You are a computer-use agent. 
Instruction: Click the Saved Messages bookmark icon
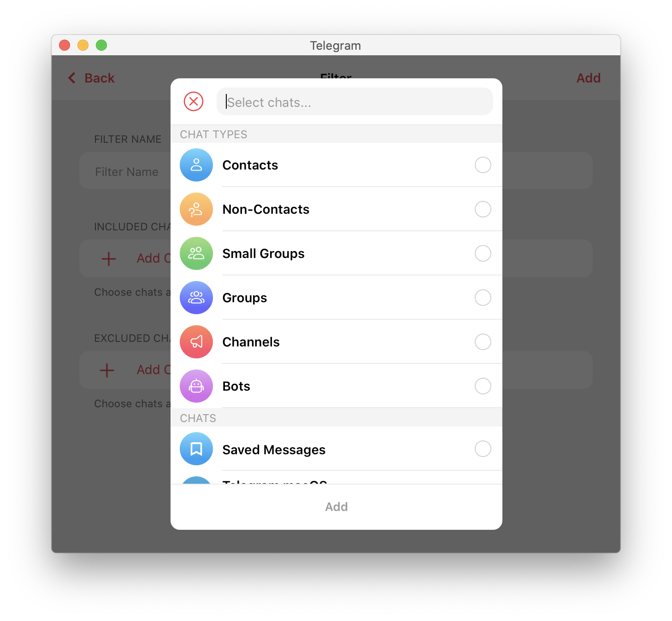pyautogui.click(x=196, y=449)
